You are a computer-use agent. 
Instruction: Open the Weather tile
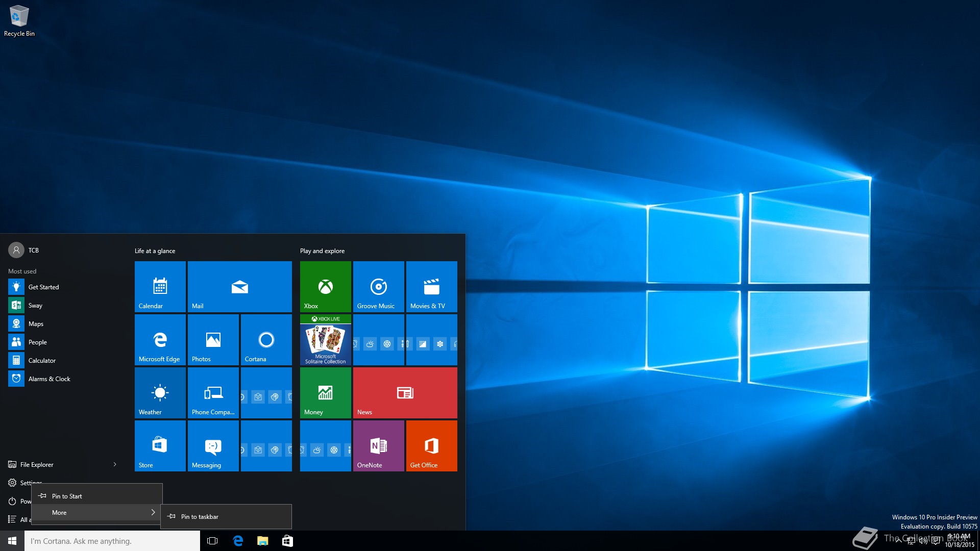coord(160,392)
